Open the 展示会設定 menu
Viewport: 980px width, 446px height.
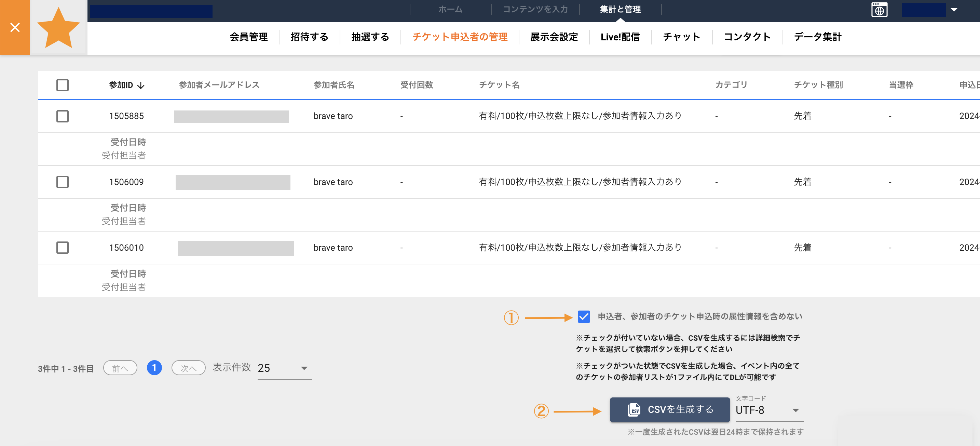coord(554,37)
